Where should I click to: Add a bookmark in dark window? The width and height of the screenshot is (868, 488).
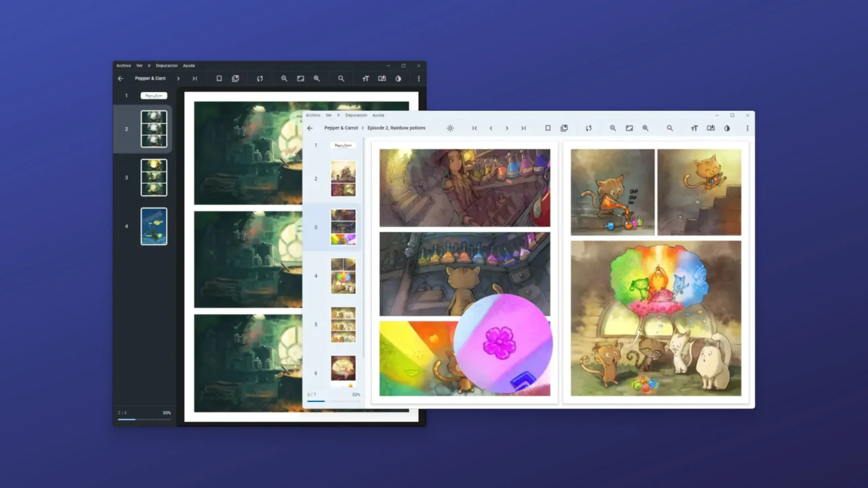219,79
